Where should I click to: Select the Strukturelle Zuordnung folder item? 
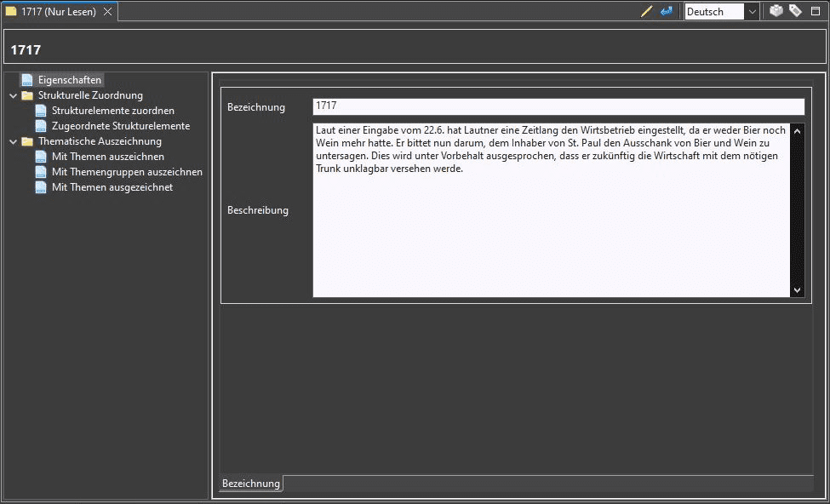pos(90,95)
